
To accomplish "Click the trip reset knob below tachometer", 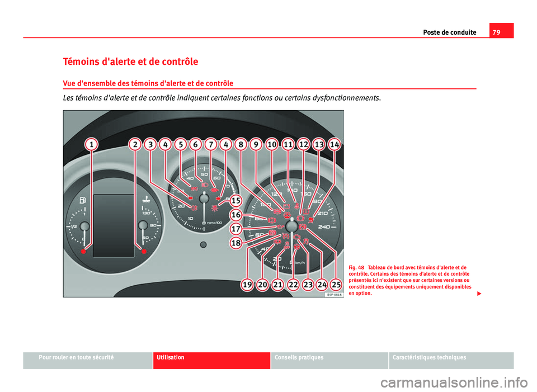I will (204, 244).
